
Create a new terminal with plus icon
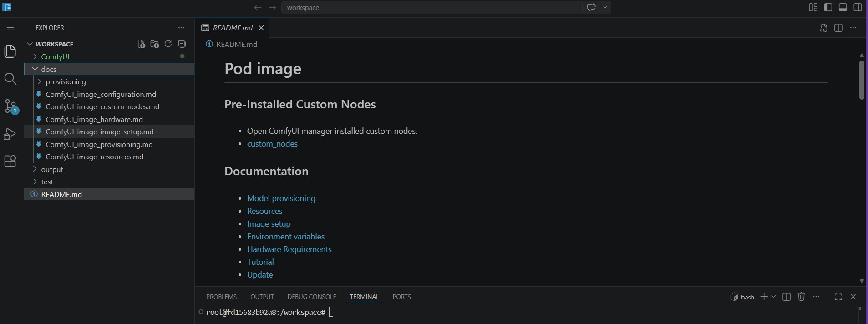(764, 297)
